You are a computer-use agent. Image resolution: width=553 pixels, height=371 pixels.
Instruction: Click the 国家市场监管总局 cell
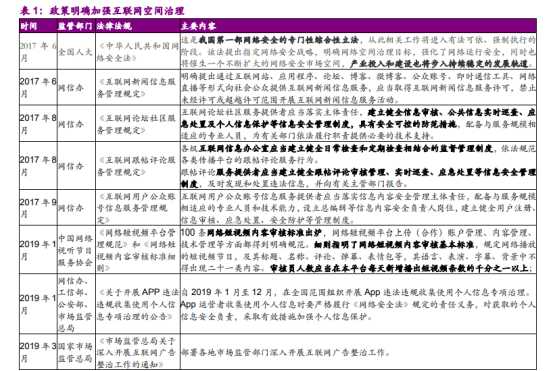click(75, 352)
